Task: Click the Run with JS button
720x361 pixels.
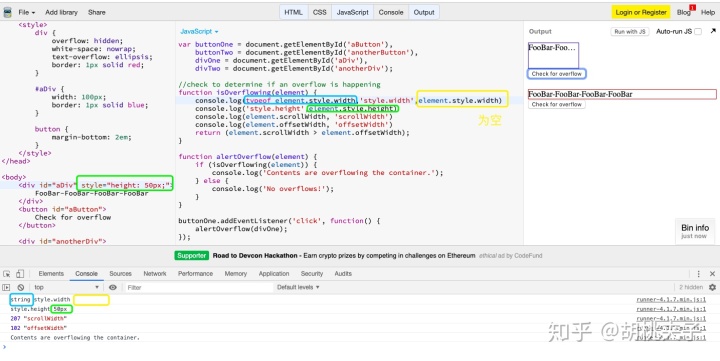Action: tap(630, 32)
